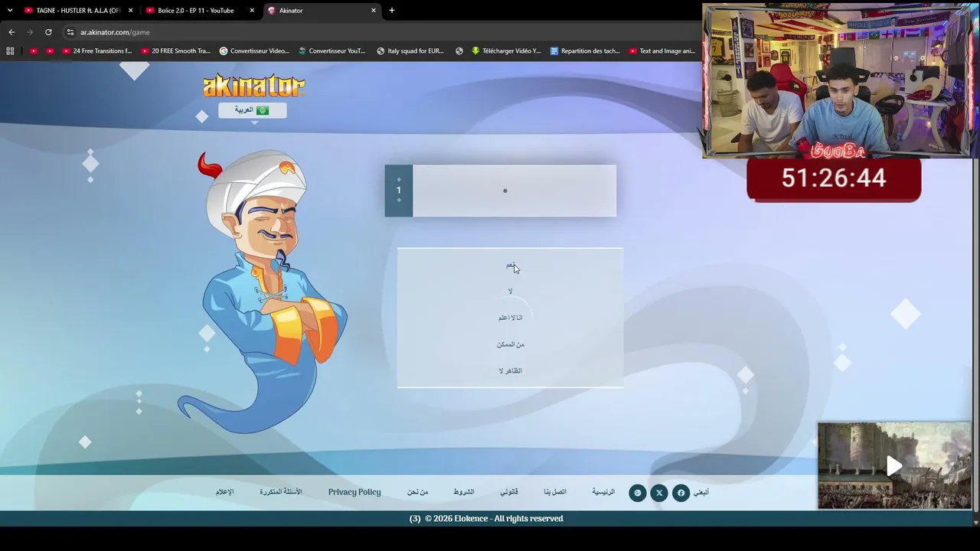Open a new browser tab

(x=392, y=11)
